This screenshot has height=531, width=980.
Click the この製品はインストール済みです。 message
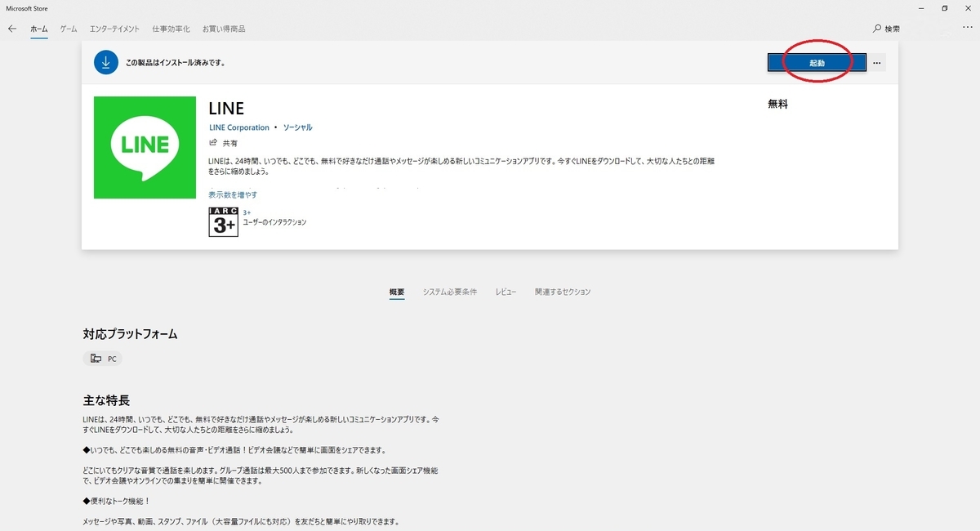[x=175, y=62]
